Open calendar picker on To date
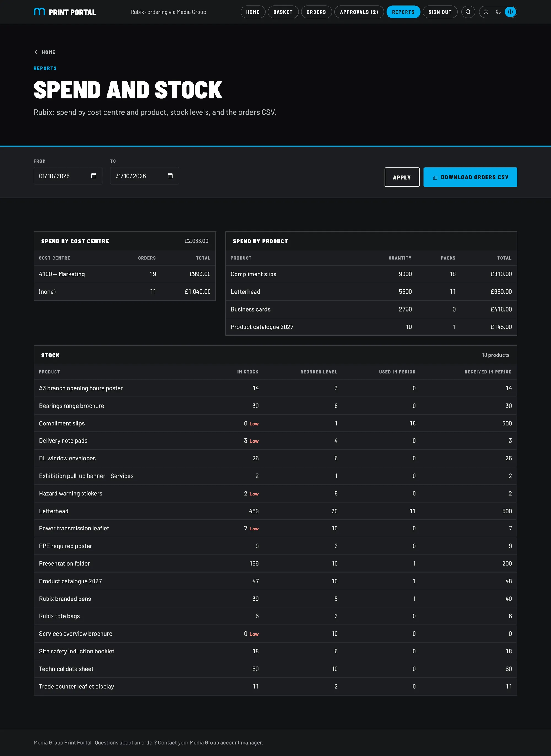551x756 pixels. [x=170, y=176]
